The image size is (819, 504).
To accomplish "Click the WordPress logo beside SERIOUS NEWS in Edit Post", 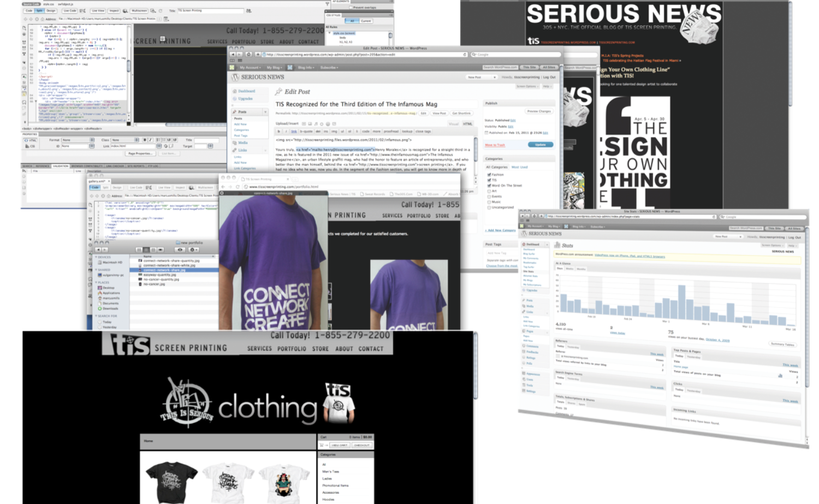I will [235, 78].
